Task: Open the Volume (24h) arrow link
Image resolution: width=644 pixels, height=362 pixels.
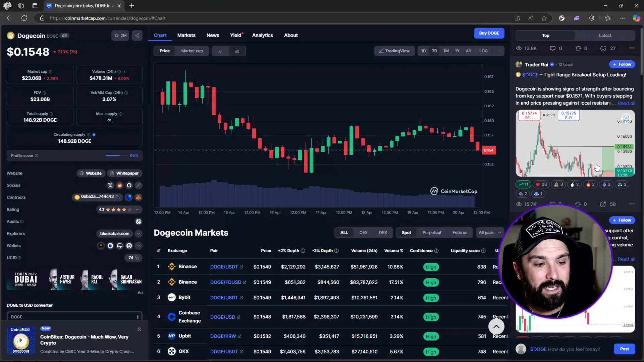Action: (x=124, y=72)
